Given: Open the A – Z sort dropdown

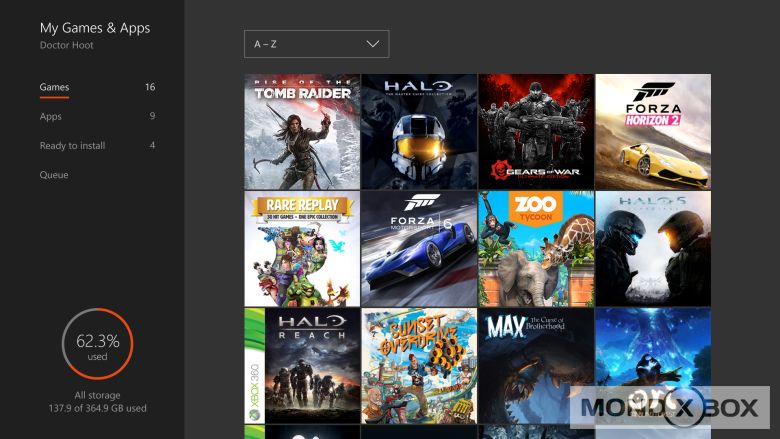Looking at the screenshot, I should tap(316, 44).
